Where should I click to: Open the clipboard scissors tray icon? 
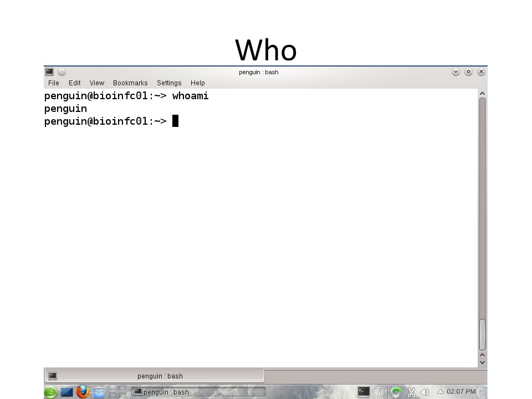[411, 392]
